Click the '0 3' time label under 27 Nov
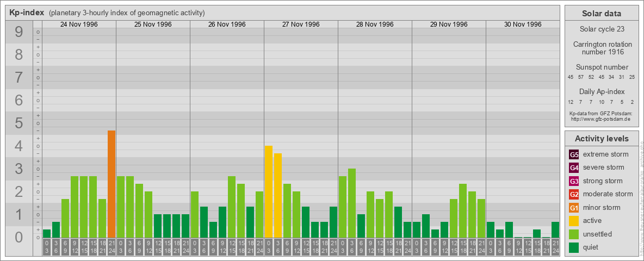 coord(269,247)
